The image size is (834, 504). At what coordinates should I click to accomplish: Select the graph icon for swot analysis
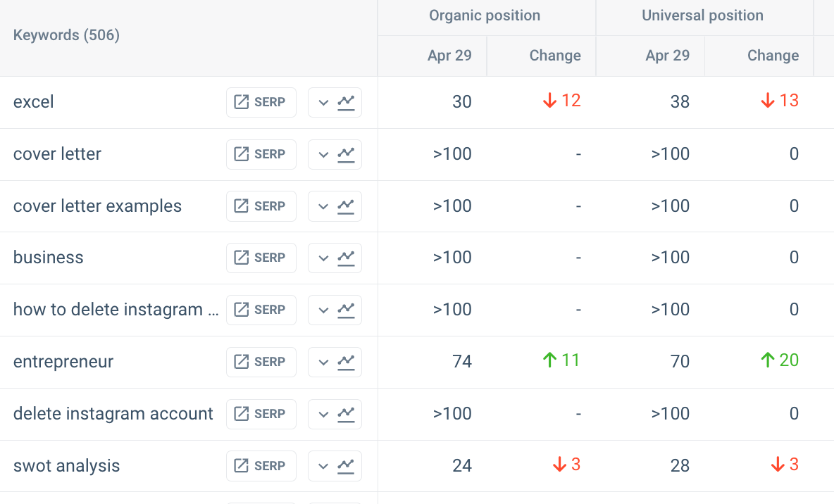344,466
